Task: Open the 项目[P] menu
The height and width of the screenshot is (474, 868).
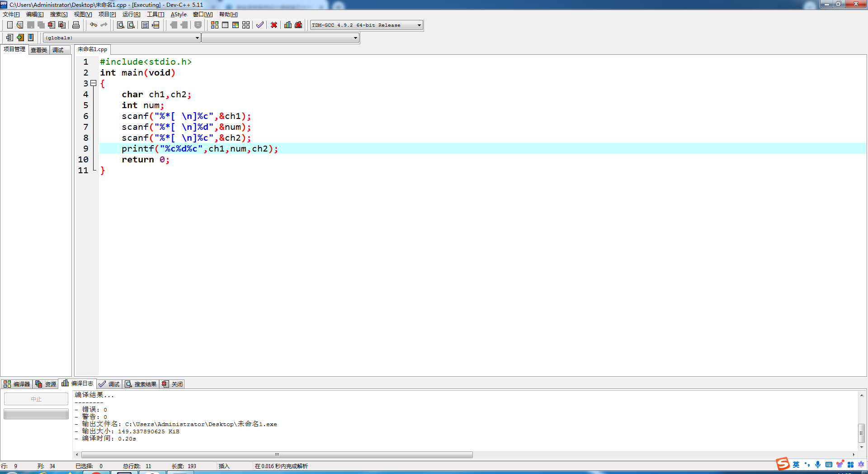Action: point(107,14)
